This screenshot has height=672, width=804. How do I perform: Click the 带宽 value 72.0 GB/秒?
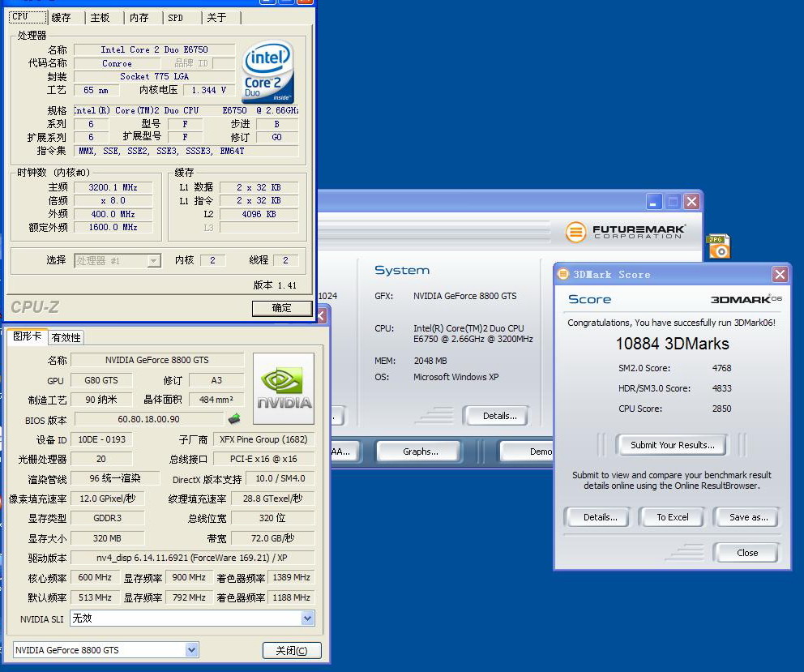point(272,538)
